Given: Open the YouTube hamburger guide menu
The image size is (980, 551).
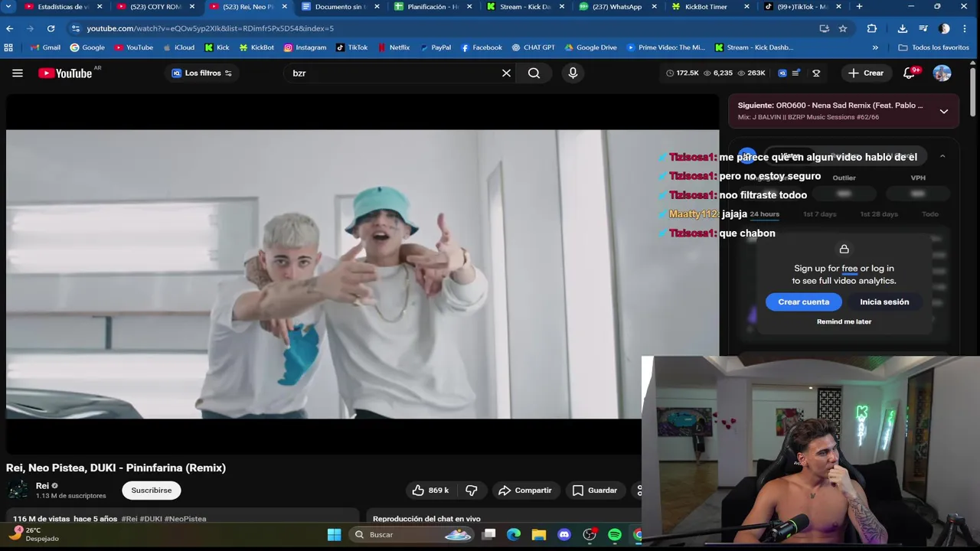Looking at the screenshot, I should [18, 73].
